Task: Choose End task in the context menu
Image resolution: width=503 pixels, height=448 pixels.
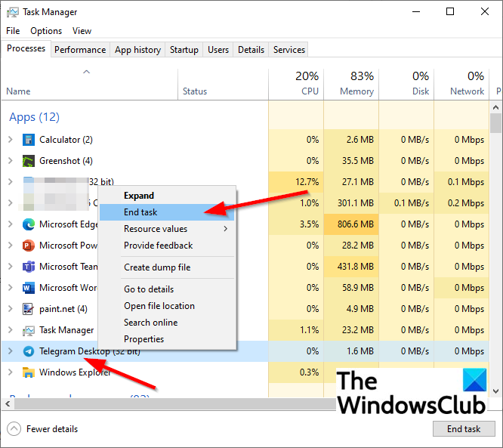Action: (167, 212)
